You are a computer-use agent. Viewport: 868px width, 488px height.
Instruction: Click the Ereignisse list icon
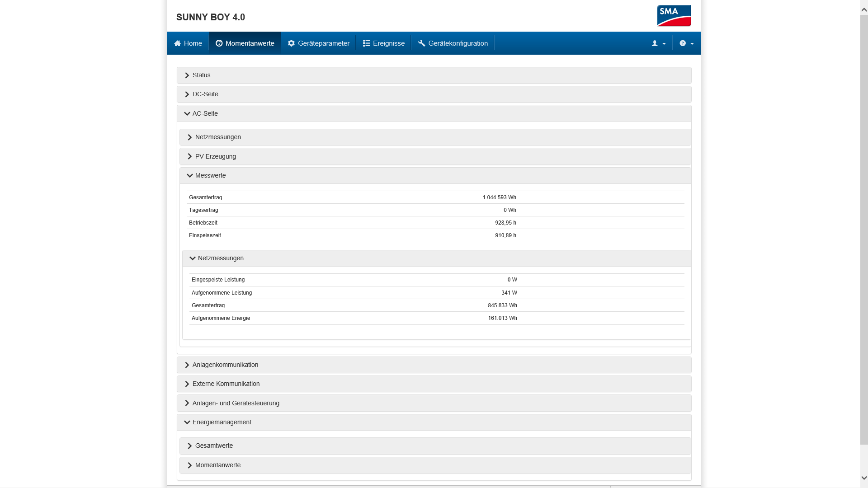367,43
